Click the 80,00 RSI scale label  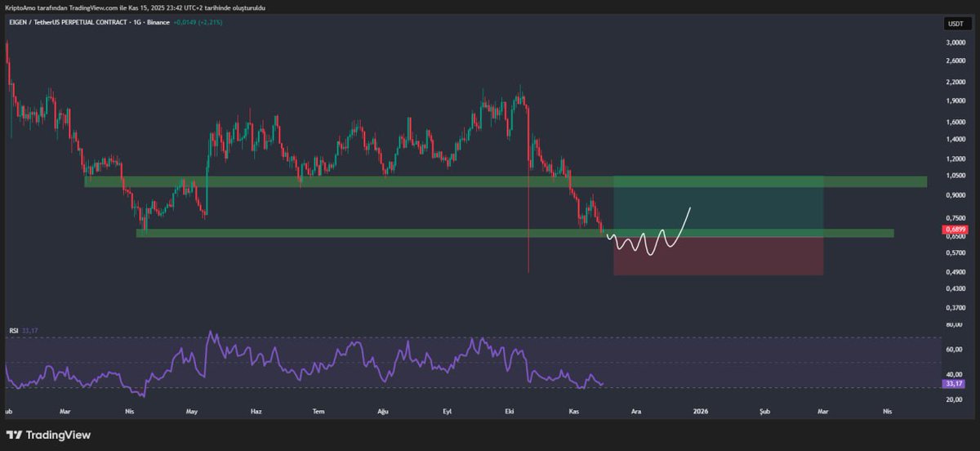click(x=955, y=325)
